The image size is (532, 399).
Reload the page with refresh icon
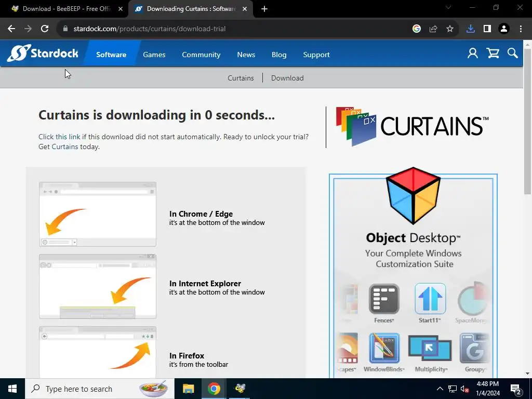click(x=45, y=29)
